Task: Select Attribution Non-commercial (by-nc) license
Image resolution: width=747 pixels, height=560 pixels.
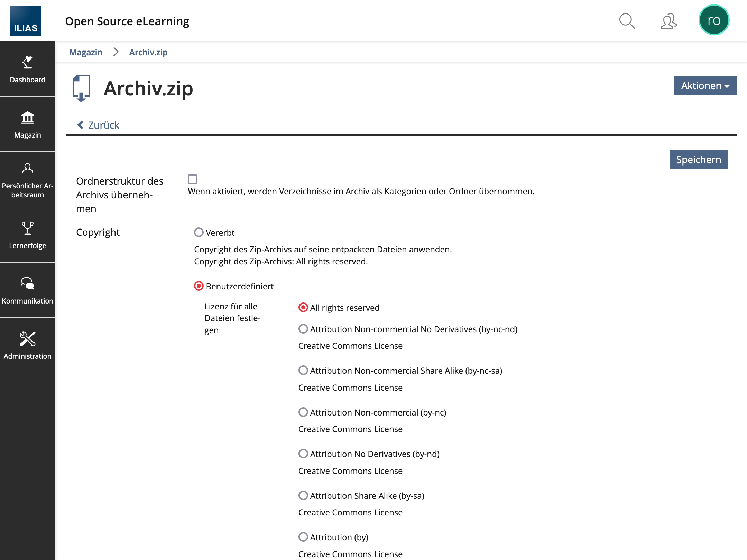Action: pos(303,412)
